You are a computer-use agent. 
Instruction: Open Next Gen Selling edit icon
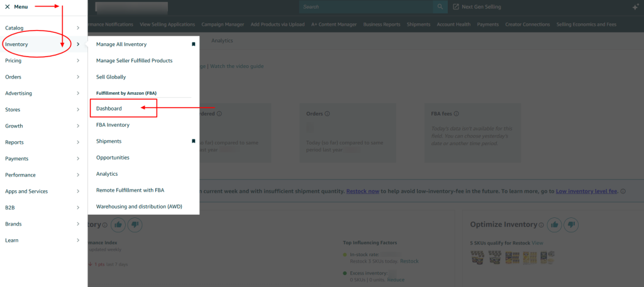pos(455,7)
